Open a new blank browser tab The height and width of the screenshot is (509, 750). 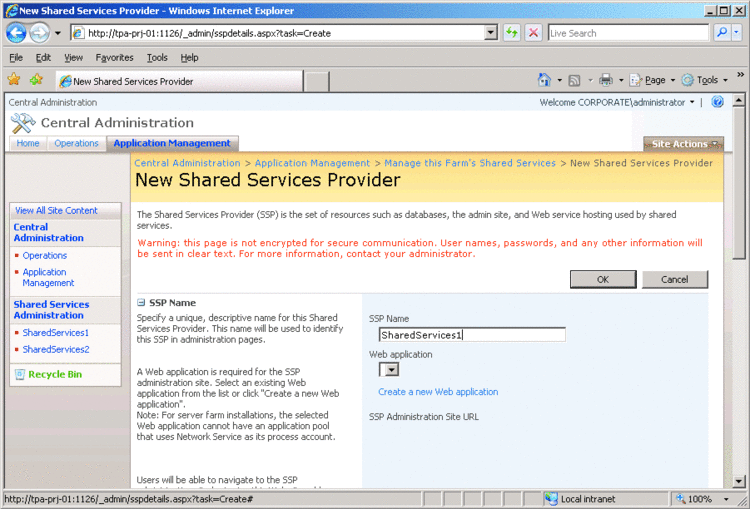coord(316,81)
